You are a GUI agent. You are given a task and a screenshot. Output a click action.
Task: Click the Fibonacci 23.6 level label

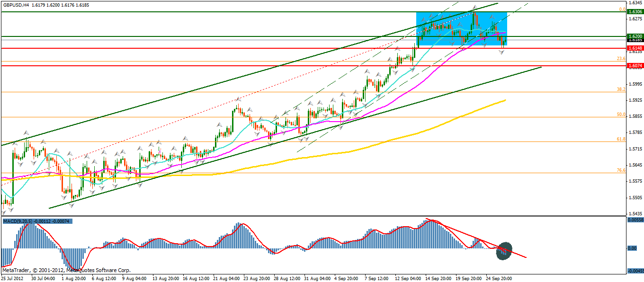(621, 59)
